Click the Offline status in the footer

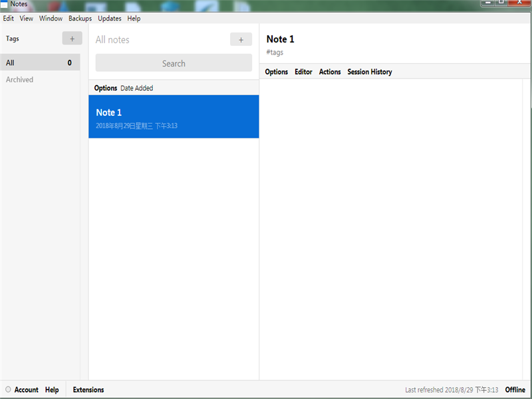(x=515, y=390)
